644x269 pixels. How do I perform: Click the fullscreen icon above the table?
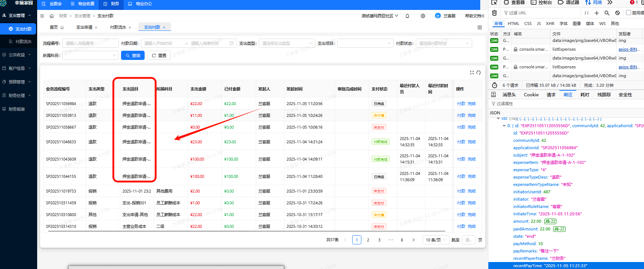click(472, 72)
